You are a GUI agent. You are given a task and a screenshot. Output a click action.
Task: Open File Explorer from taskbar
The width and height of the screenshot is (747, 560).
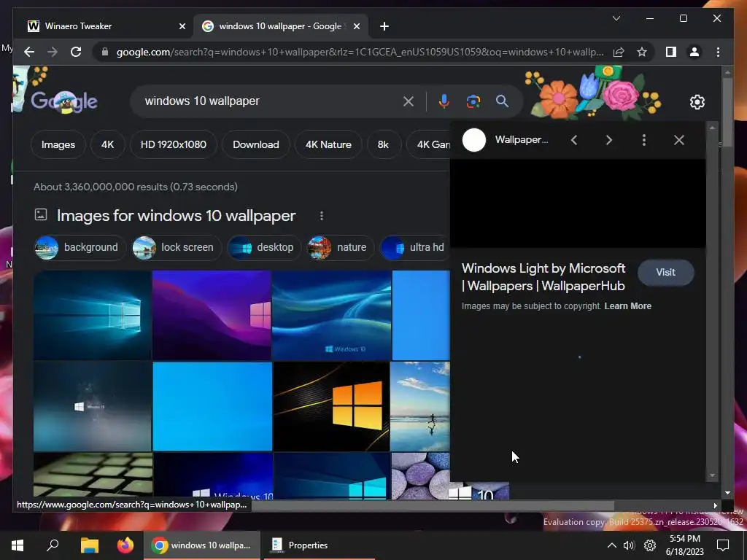pos(89,545)
